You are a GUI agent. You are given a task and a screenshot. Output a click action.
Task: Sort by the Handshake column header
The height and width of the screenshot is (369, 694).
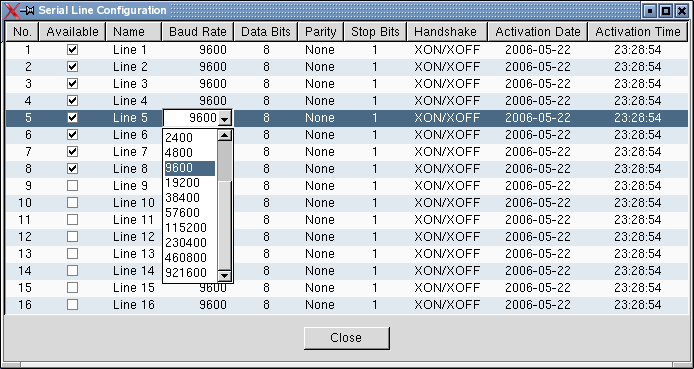point(447,32)
